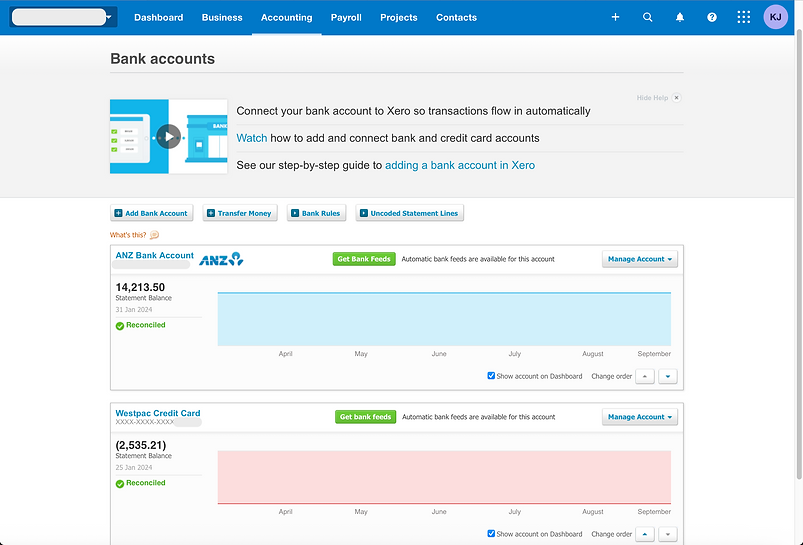Open the Contacts menu
803x545 pixels.
(456, 17)
